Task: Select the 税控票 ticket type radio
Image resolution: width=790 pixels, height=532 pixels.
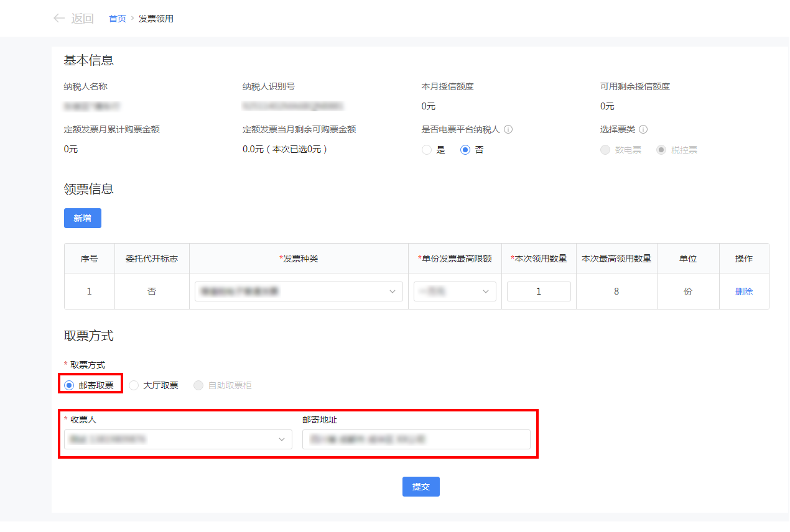Action: (x=661, y=150)
